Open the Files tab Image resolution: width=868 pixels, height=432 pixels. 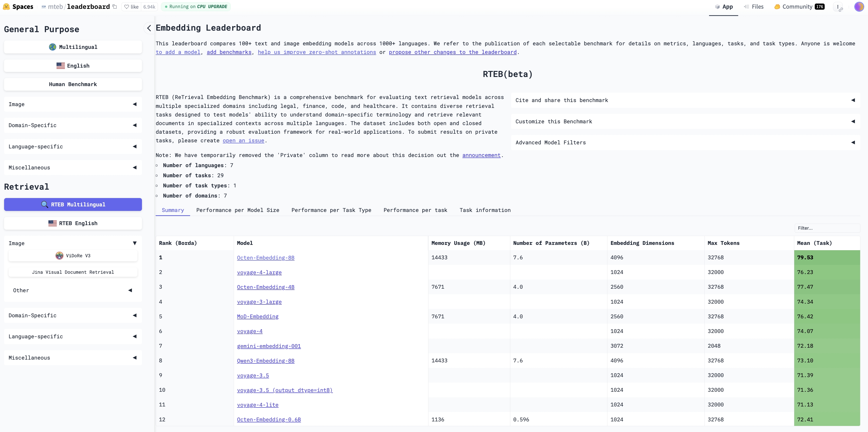754,7
